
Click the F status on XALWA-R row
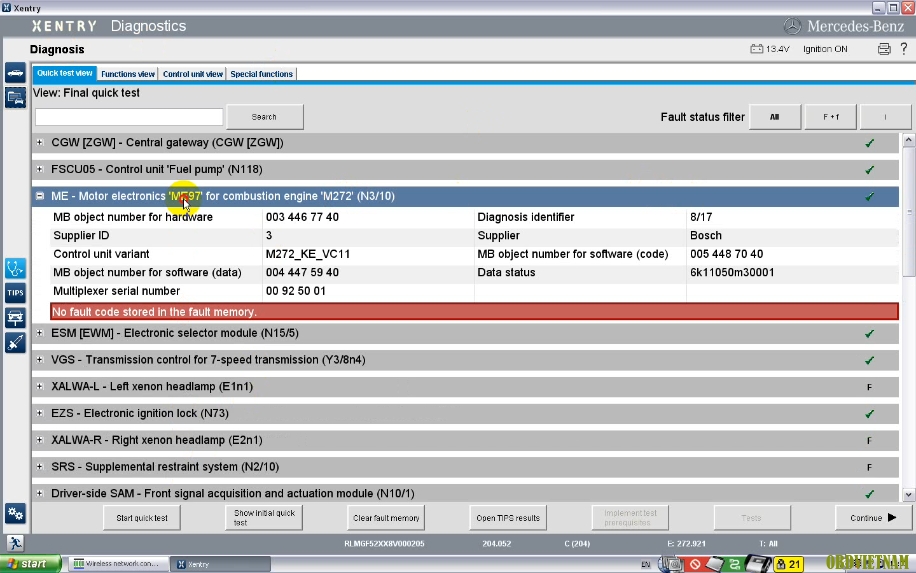pyautogui.click(x=869, y=441)
